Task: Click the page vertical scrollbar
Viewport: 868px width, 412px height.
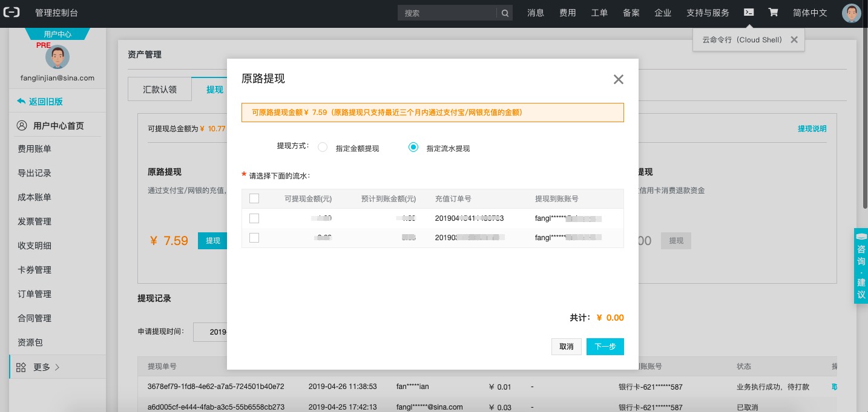Action: (x=864, y=118)
